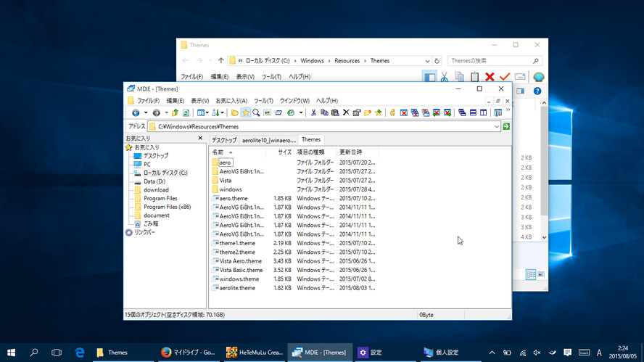
Task: Switch to the デスクトップ tab
Action: tap(224, 140)
